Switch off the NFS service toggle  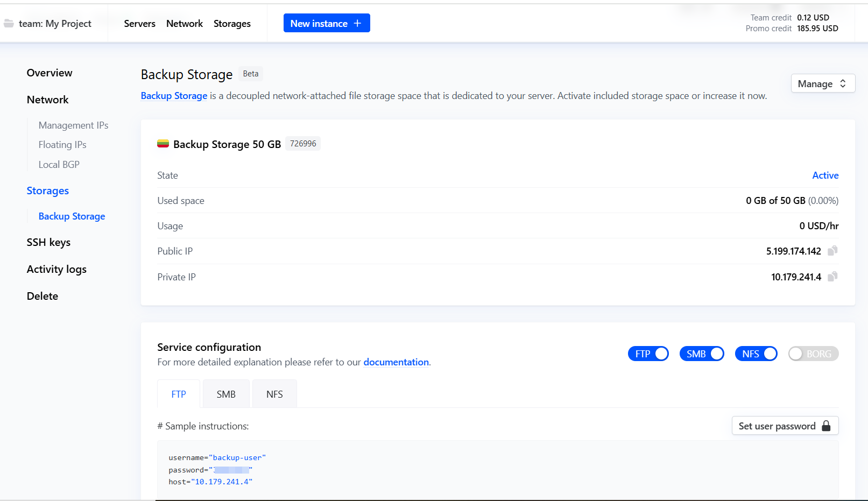tap(756, 354)
